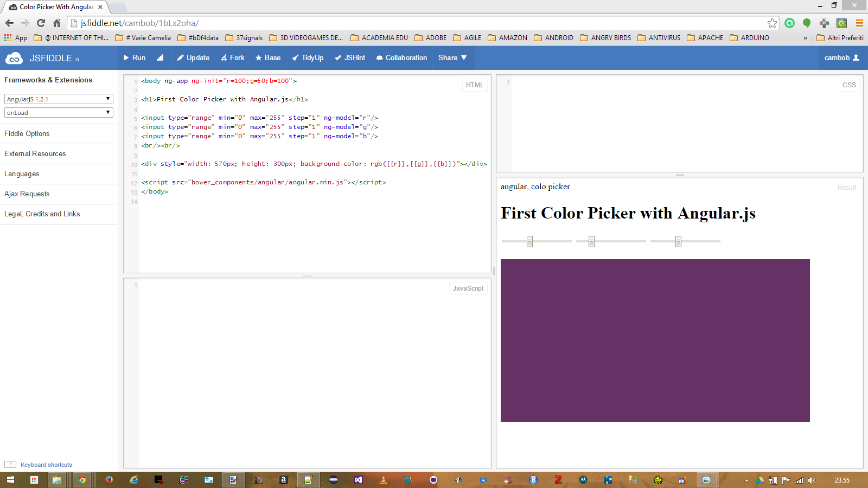This screenshot has height=488, width=868.
Task: Adjust the red channel range slider
Action: [537, 241]
